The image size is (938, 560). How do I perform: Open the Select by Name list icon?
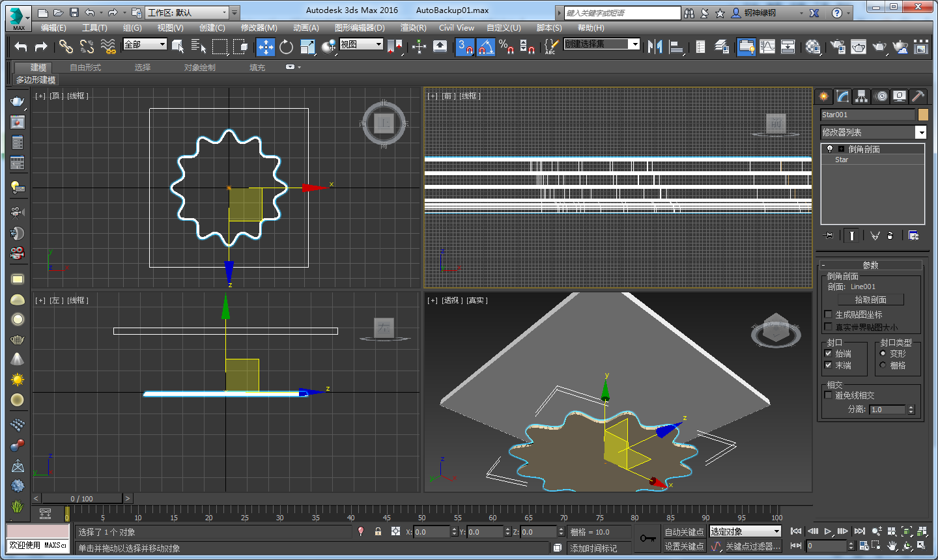coord(198,46)
